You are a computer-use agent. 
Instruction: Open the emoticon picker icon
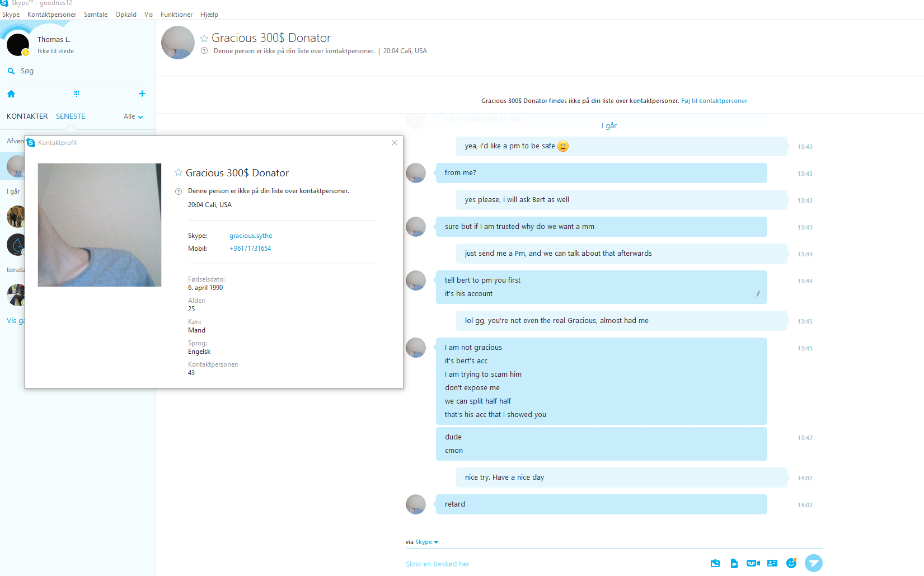(791, 563)
